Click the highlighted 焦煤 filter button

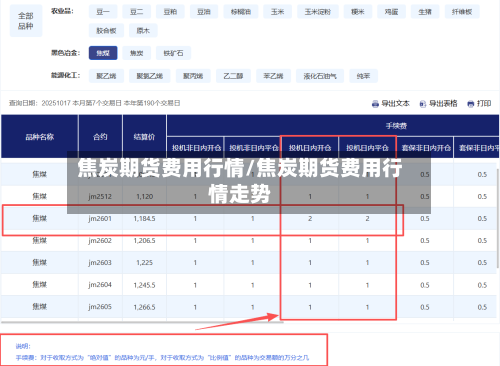103,53
